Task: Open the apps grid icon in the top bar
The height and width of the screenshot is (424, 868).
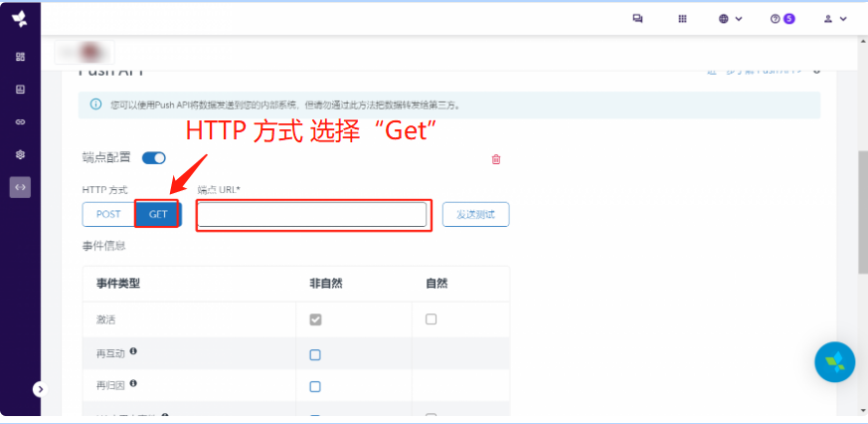Action: (682, 19)
